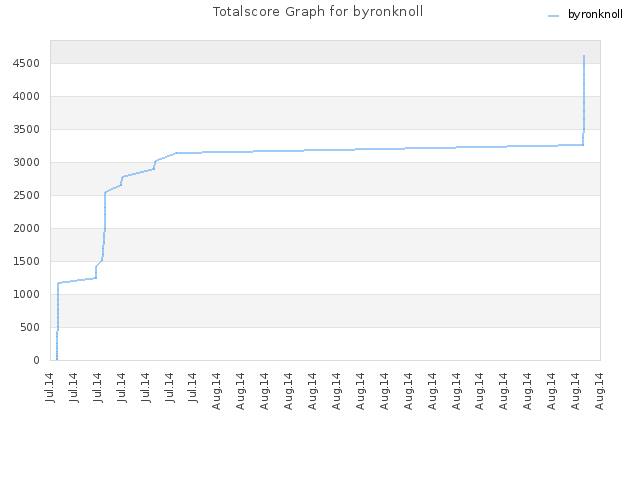Click the line's peak point above 4500

click(x=584, y=56)
